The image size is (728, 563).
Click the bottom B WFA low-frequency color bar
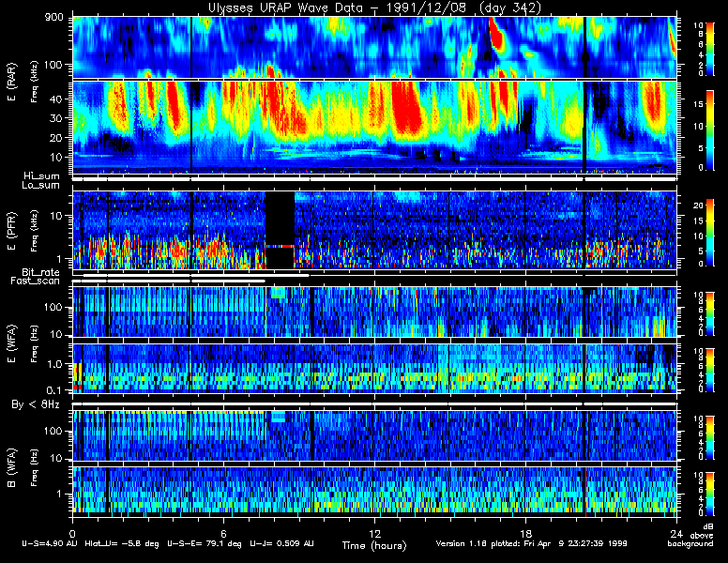[710, 495]
